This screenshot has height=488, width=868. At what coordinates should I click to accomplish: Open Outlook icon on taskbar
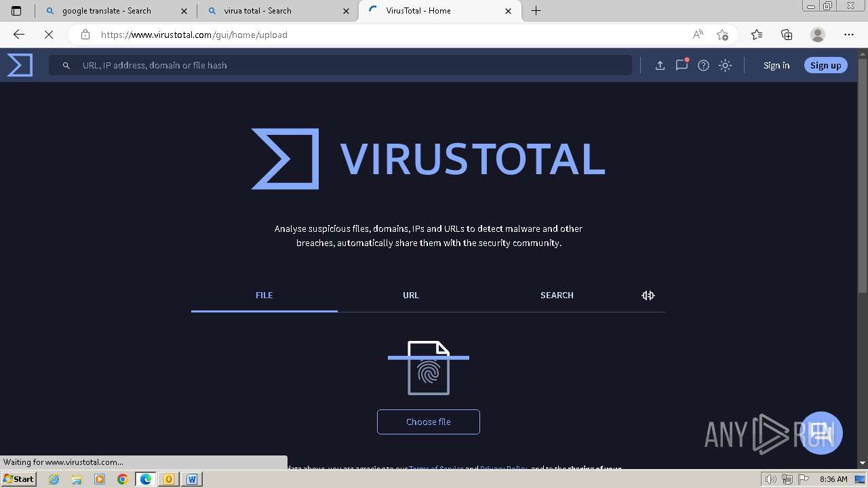click(x=169, y=479)
